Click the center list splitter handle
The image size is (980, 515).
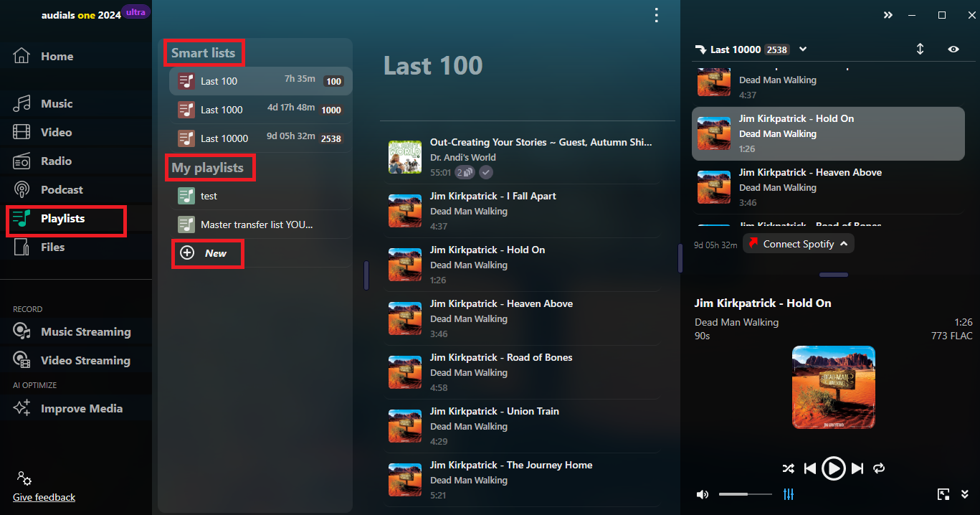click(x=680, y=258)
